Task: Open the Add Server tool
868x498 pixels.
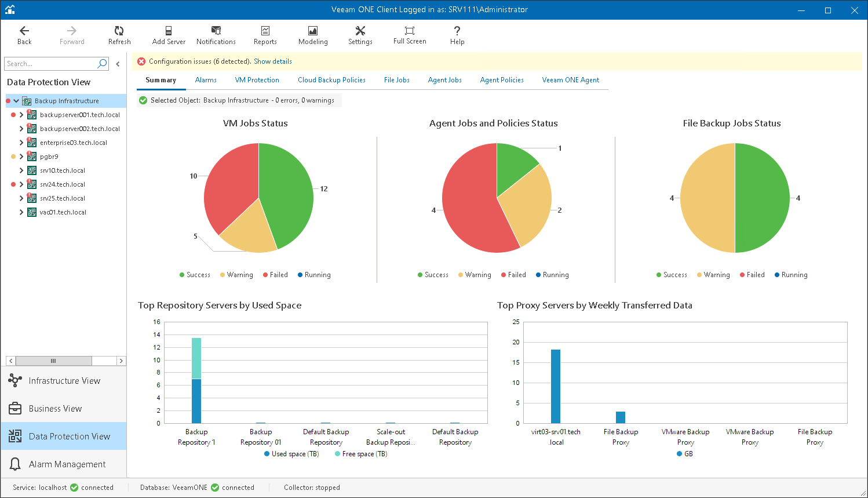Action: (x=169, y=35)
